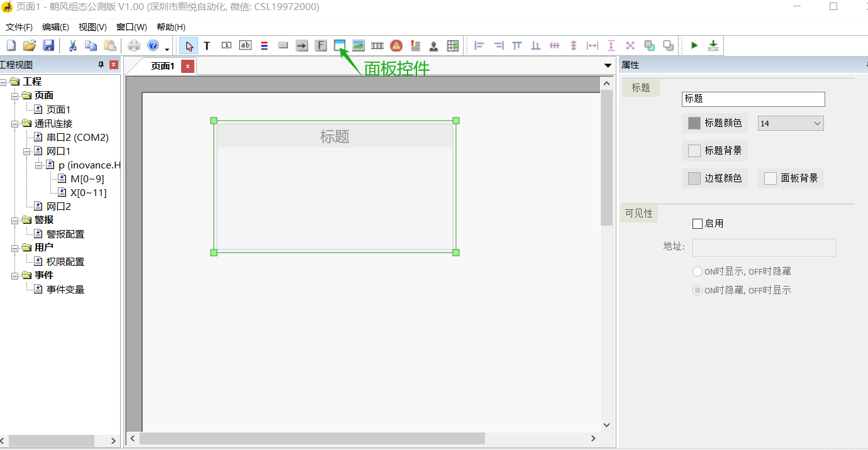
Task: Click the 标题 title text input field
Action: [754, 99]
